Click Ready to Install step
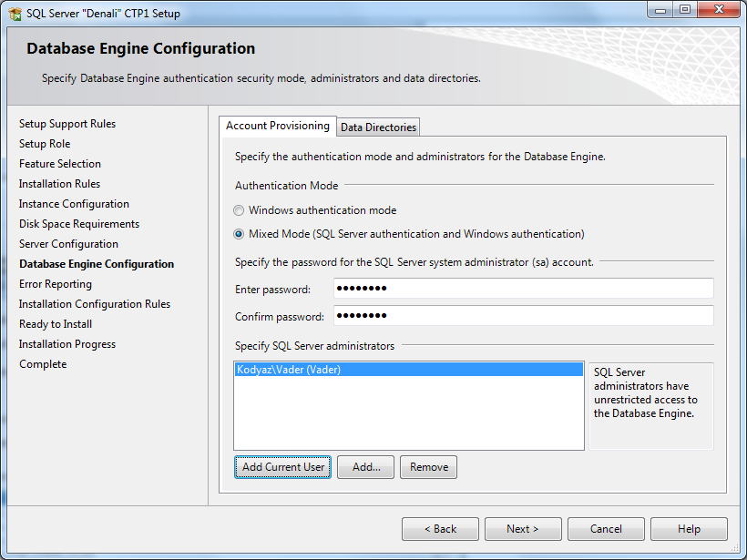The image size is (747, 560). [56, 324]
